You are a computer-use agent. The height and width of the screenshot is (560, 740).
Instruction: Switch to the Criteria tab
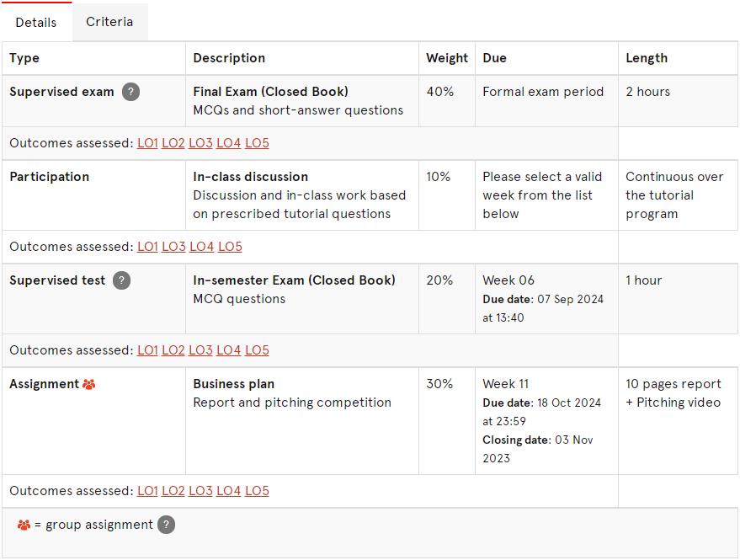[109, 22]
